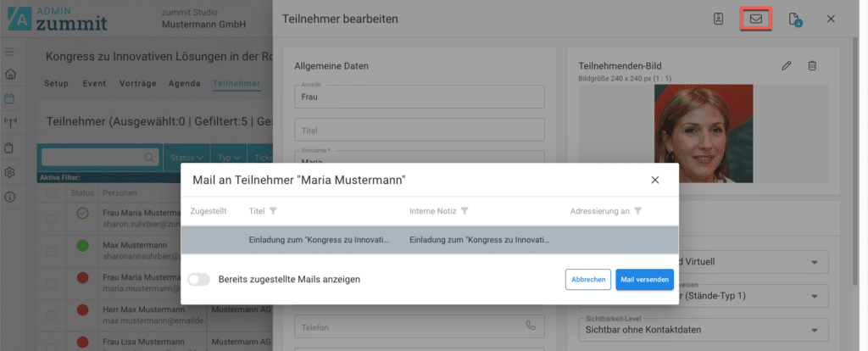Click the Mail versenden button
The height and width of the screenshot is (351, 868).
pos(645,279)
